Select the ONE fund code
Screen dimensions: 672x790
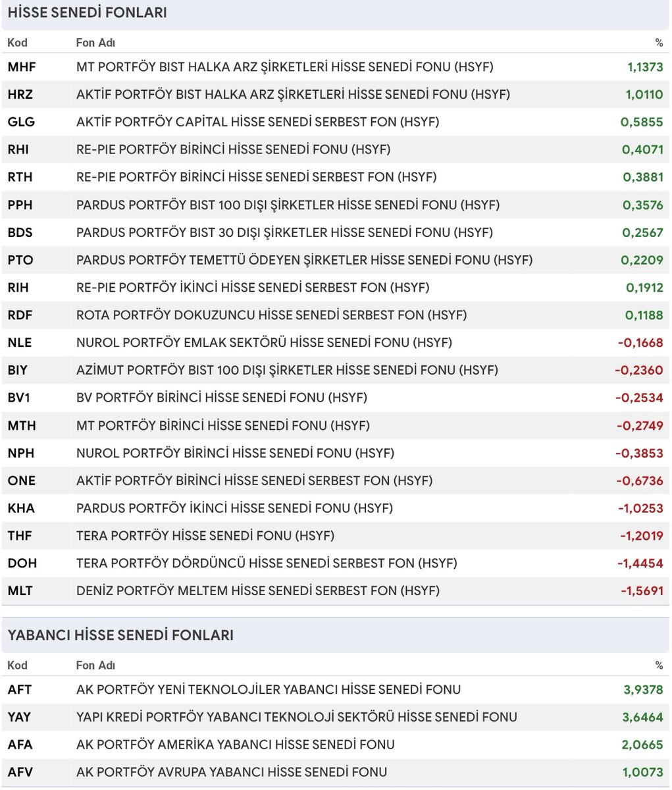coord(22,481)
